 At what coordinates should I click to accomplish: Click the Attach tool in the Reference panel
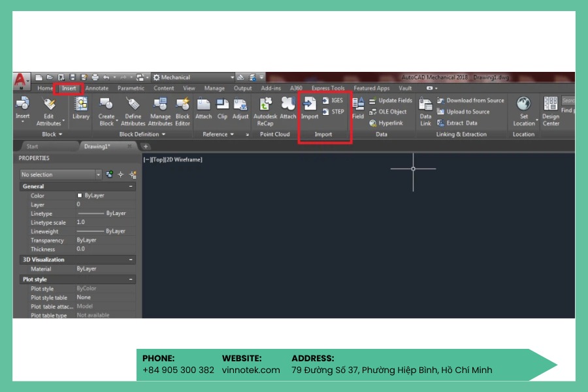204,108
